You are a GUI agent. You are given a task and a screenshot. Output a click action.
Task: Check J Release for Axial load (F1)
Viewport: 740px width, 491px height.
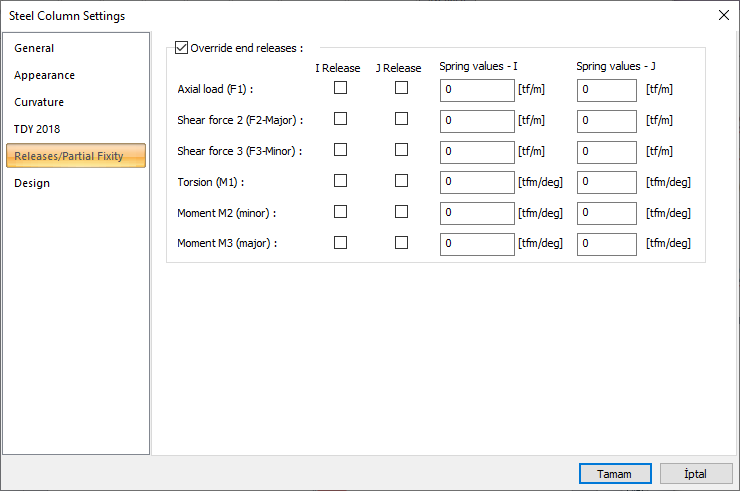(x=401, y=88)
